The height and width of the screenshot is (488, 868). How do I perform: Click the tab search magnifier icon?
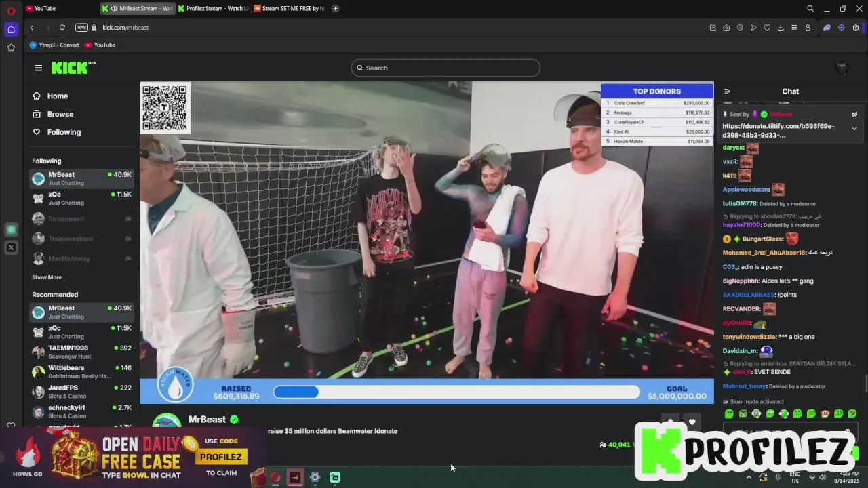coord(810,9)
